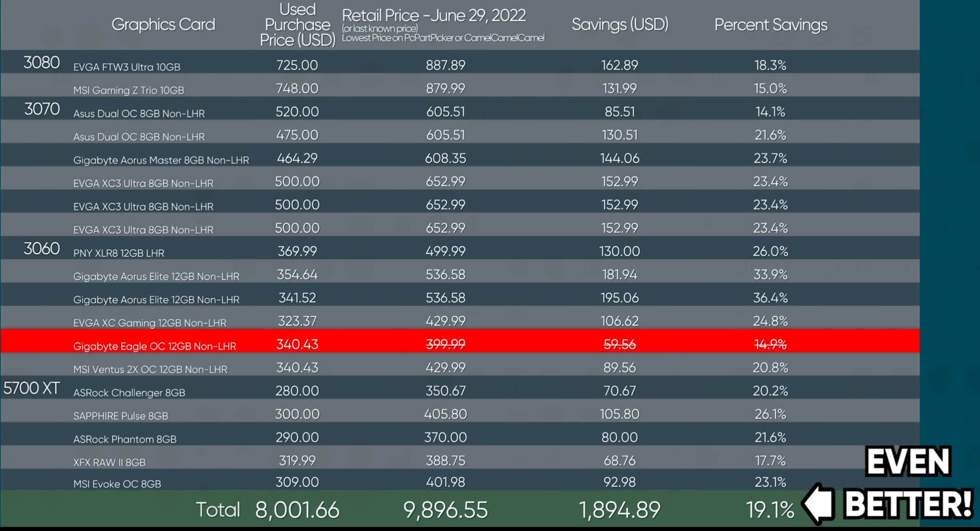Click the Used Purchase Price column header

298,25
